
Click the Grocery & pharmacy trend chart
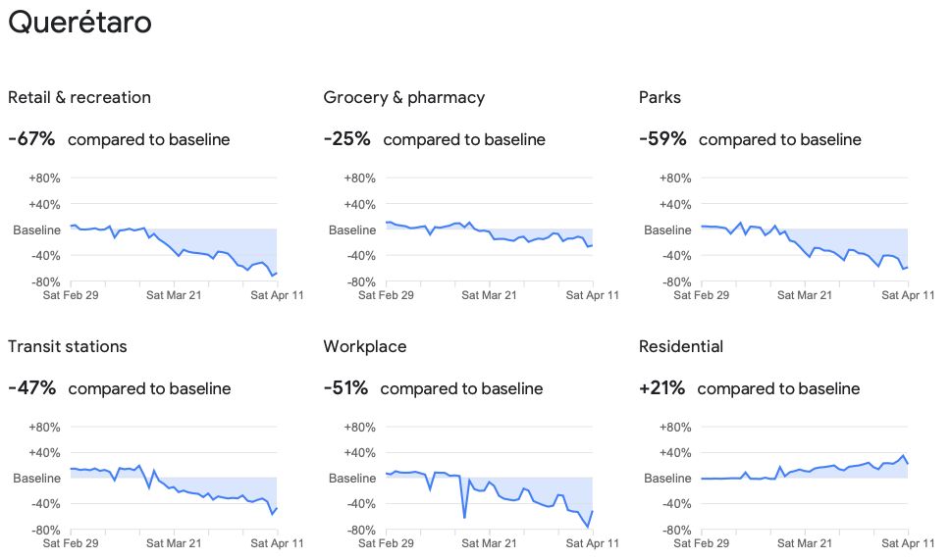[490, 229]
